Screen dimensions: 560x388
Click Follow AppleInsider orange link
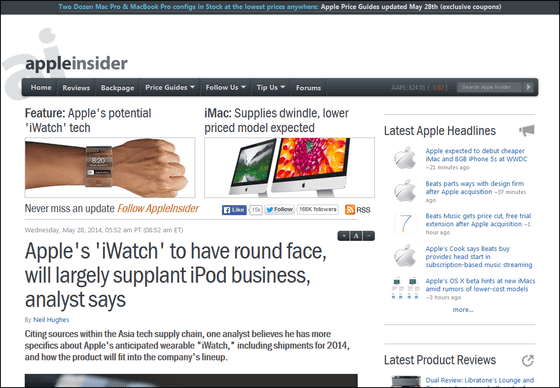[x=158, y=208]
